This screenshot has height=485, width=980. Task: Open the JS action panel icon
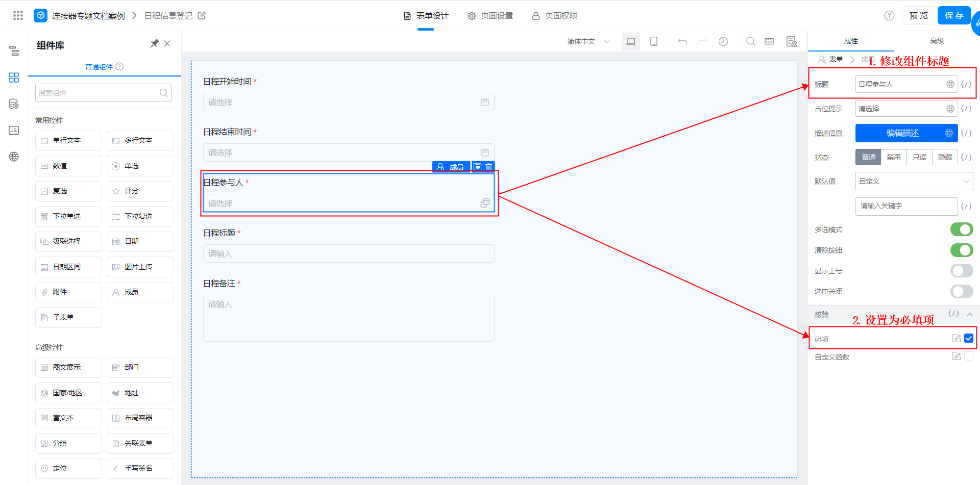(14, 131)
